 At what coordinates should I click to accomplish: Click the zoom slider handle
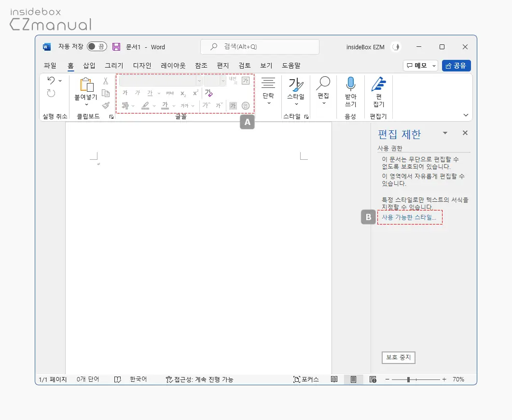tap(408, 379)
